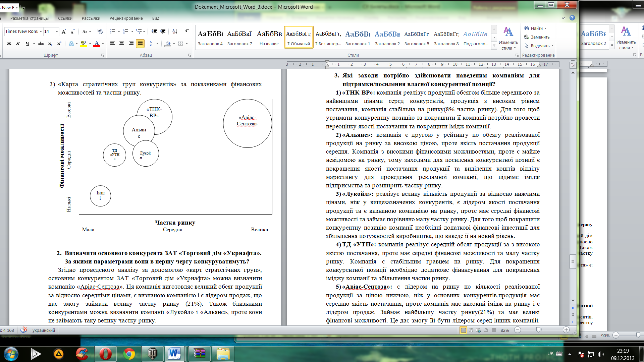The width and height of the screenshot is (644, 362).
Task: Open the font color dropdown arrow
Action: [x=103, y=44]
